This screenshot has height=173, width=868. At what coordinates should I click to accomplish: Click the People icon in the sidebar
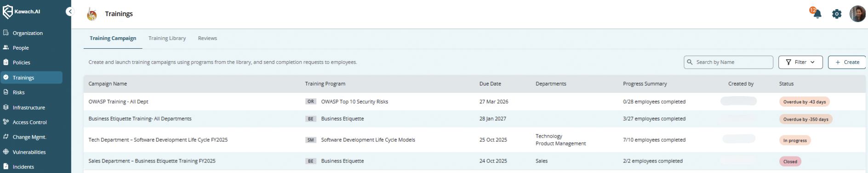click(x=6, y=47)
